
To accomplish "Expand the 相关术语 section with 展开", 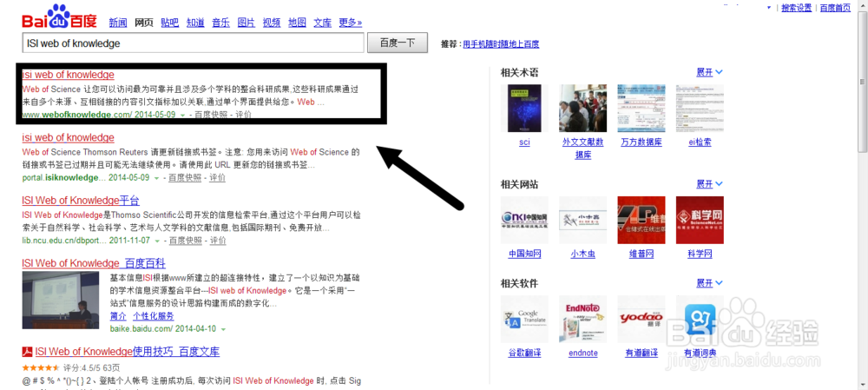I will pos(710,72).
